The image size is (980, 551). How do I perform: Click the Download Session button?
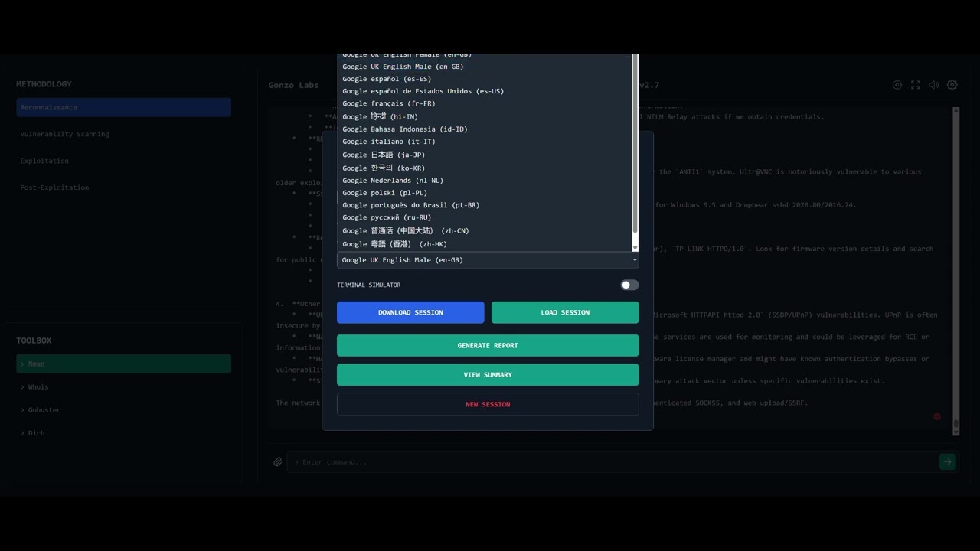tap(410, 312)
